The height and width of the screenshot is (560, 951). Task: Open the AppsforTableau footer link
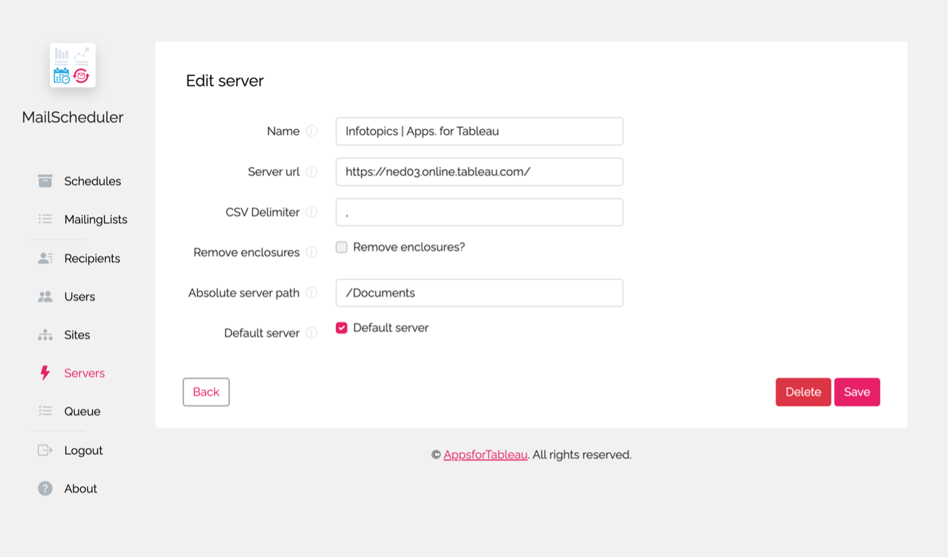click(x=485, y=455)
